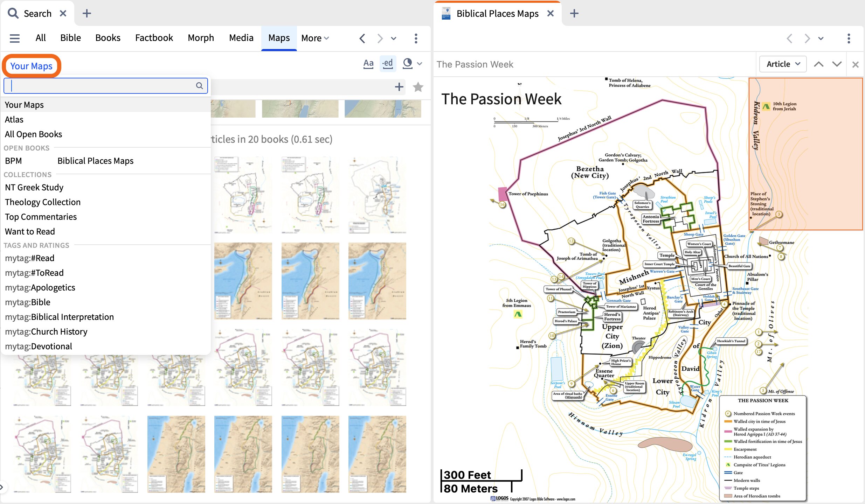Switch to the Factbook search tab
This screenshot has height=504, width=865.
[x=154, y=38]
